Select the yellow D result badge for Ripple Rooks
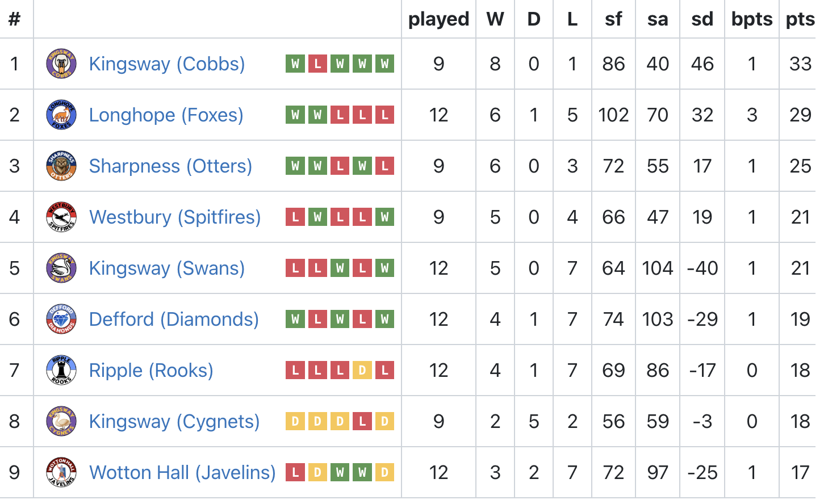The image size is (828, 504). [362, 370]
